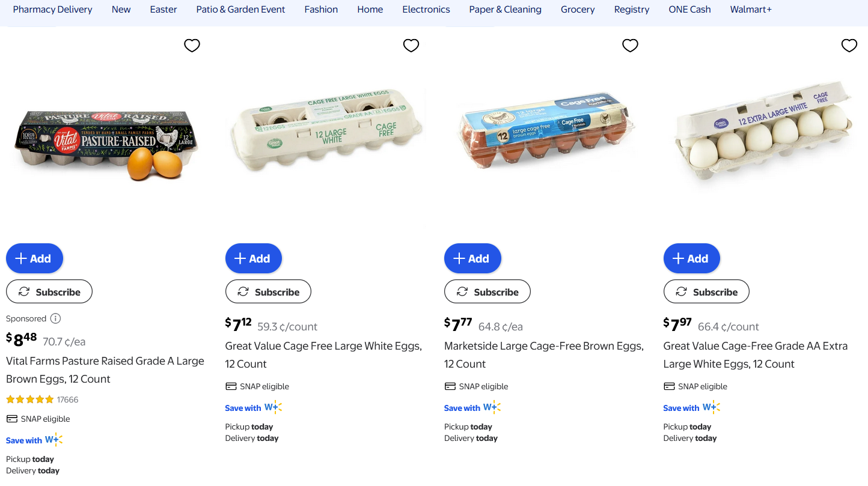
Task: Save Marketside Brown Eggs with heart icon
Action: (630, 46)
